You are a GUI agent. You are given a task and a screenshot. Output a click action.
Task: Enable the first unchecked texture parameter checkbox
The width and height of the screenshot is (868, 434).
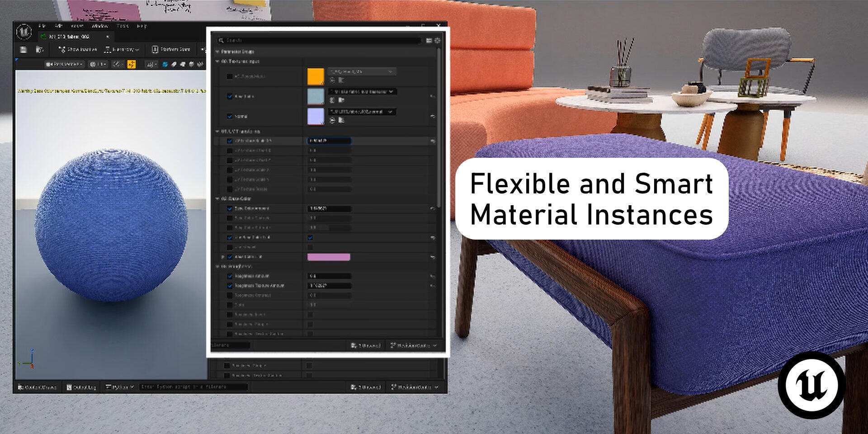click(x=230, y=76)
